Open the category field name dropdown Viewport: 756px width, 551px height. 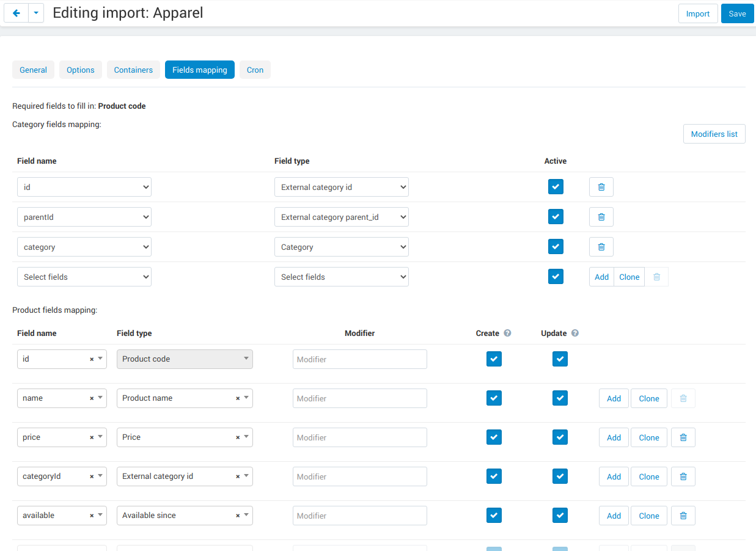84,247
